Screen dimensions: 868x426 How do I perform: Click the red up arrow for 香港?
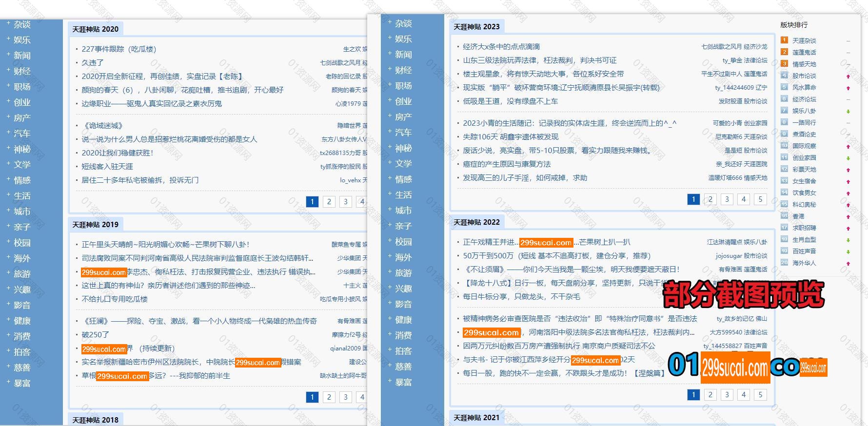tap(848, 217)
